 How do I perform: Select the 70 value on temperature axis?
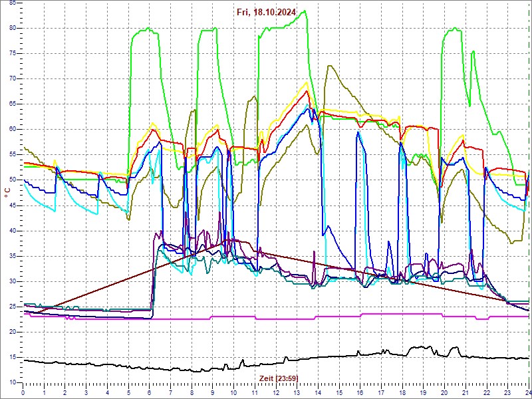[x=12, y=79]
